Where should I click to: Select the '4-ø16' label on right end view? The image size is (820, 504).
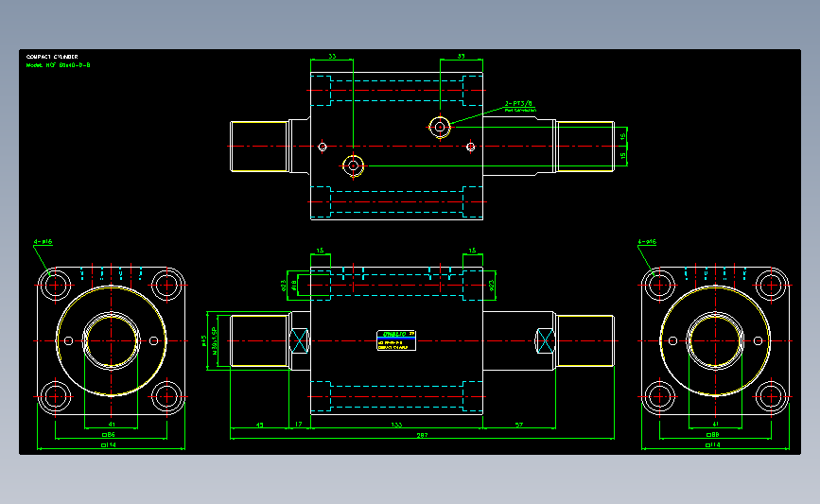click(x=647, y=241)
